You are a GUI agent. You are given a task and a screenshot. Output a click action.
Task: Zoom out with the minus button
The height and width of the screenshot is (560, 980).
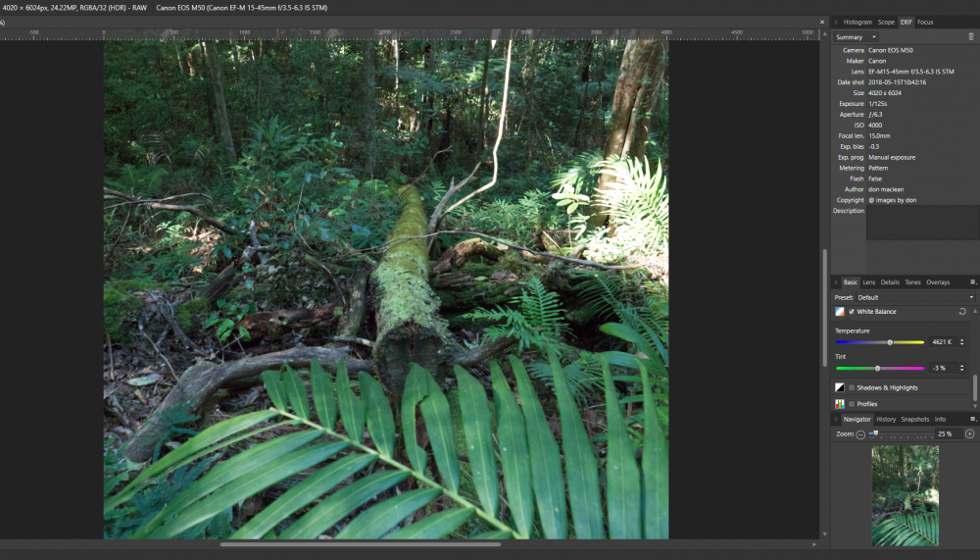tap(860, 434)
